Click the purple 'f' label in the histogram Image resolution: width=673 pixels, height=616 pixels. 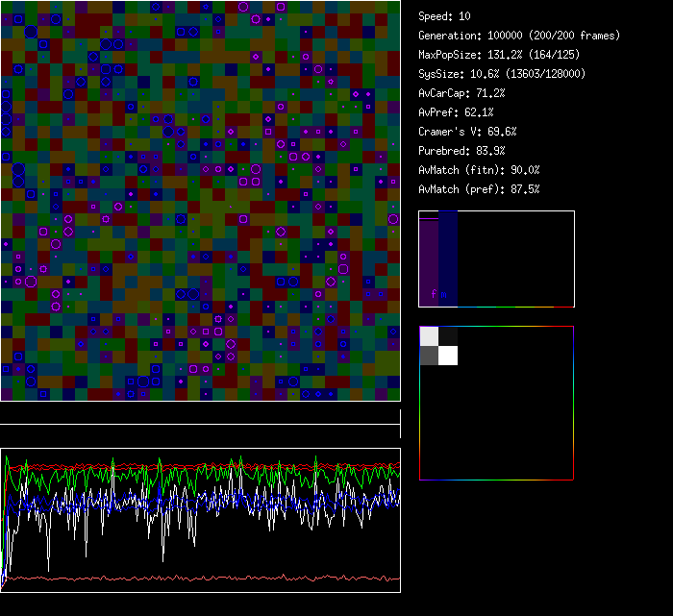[434, 294]
